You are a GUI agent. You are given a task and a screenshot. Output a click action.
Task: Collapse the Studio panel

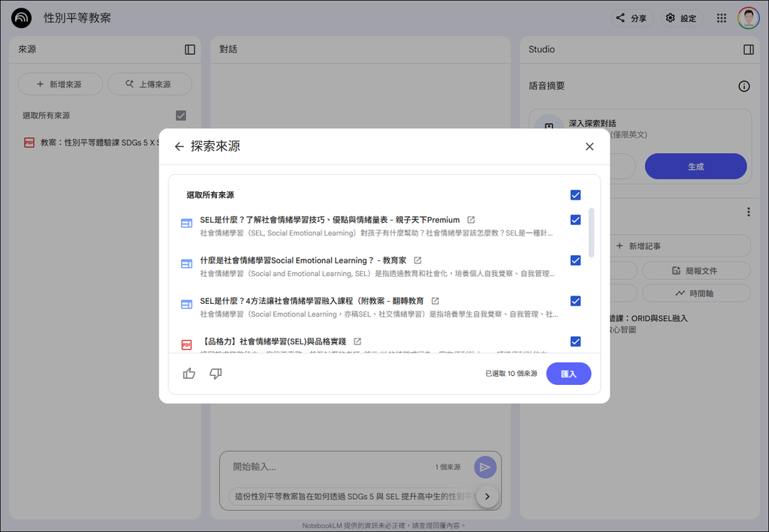[x=749, y=50]
